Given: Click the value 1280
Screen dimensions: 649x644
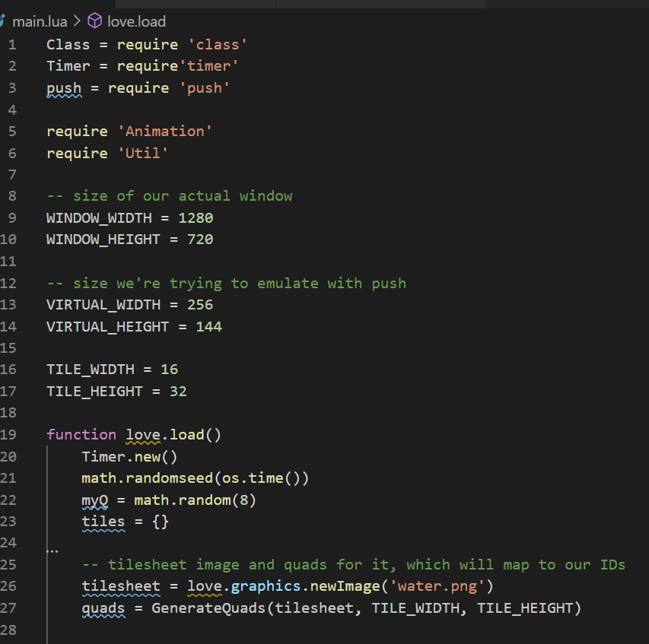Looking at the screenshot, I should [196, 218].
